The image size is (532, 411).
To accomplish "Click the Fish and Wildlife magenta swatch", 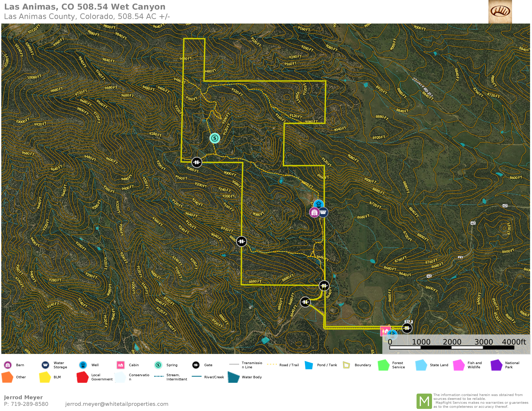I will [459, 365].
